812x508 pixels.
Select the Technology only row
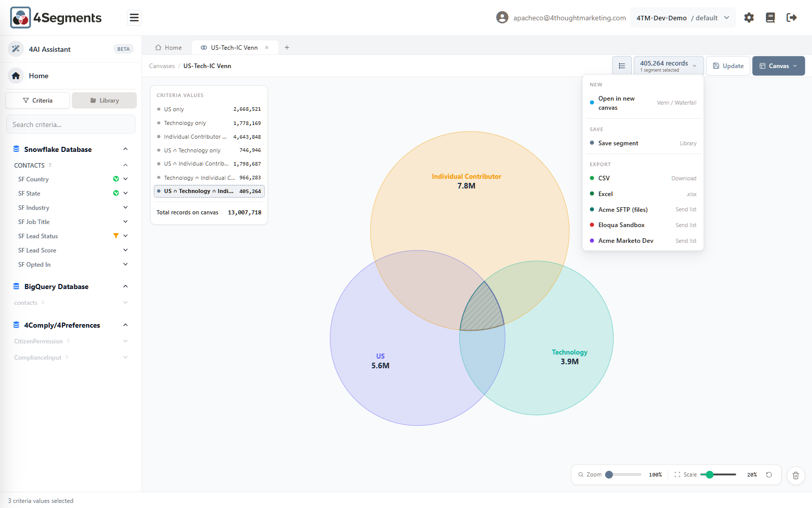coord(209,123)
